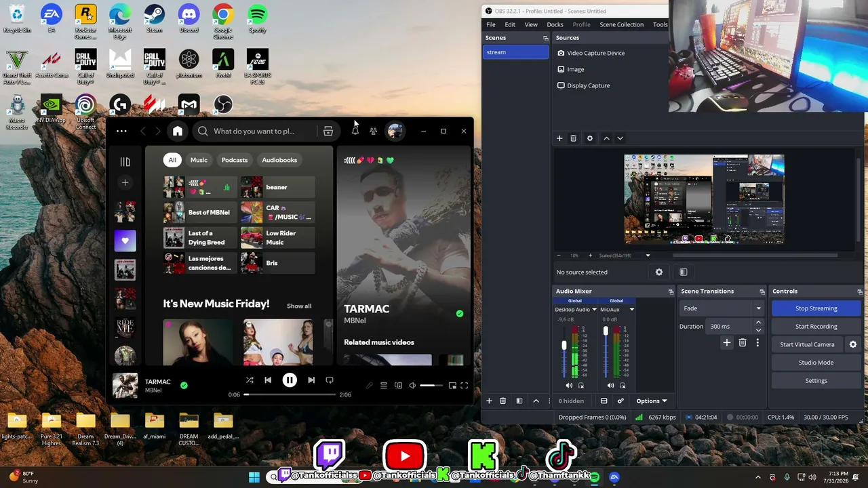
Task: Remove the selected OBS scene
Action: click(502, 401)
